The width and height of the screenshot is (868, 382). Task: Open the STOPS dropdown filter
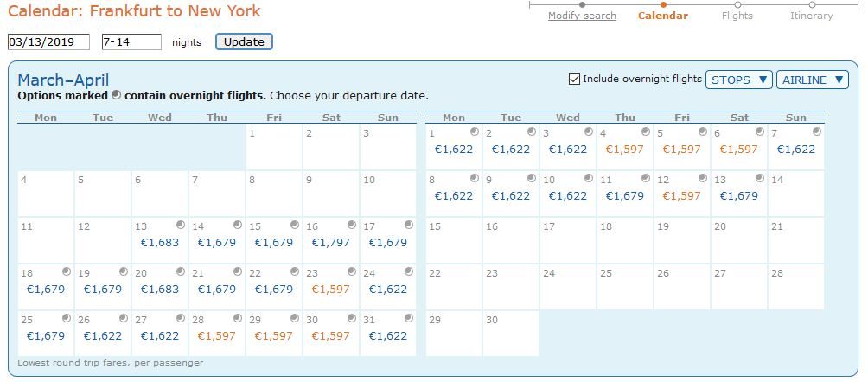[x=739, y=80]
